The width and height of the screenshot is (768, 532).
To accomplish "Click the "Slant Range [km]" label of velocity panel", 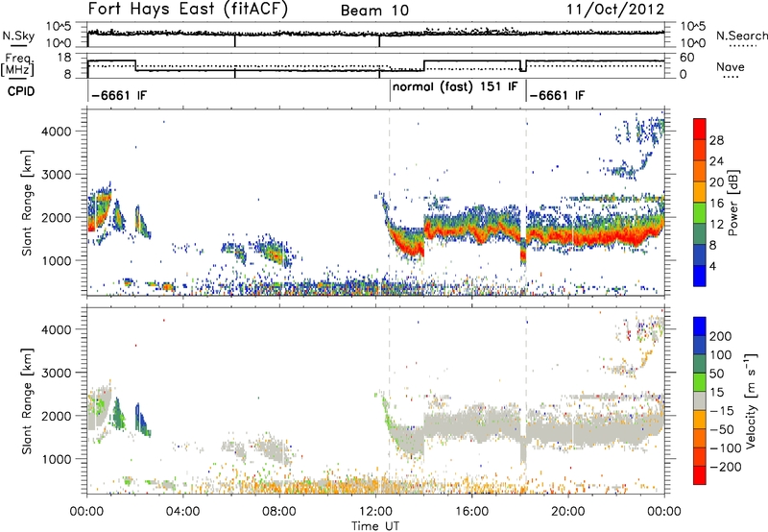I will (27, 401).
